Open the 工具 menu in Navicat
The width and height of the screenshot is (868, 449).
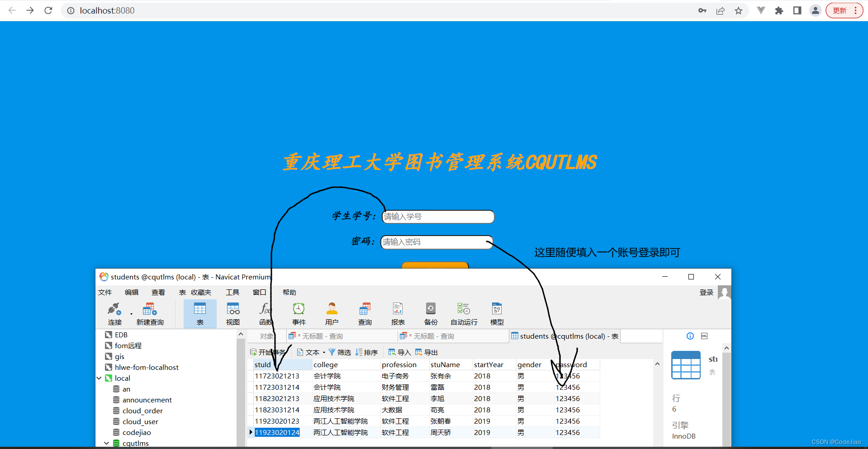(x=232, y=292)
